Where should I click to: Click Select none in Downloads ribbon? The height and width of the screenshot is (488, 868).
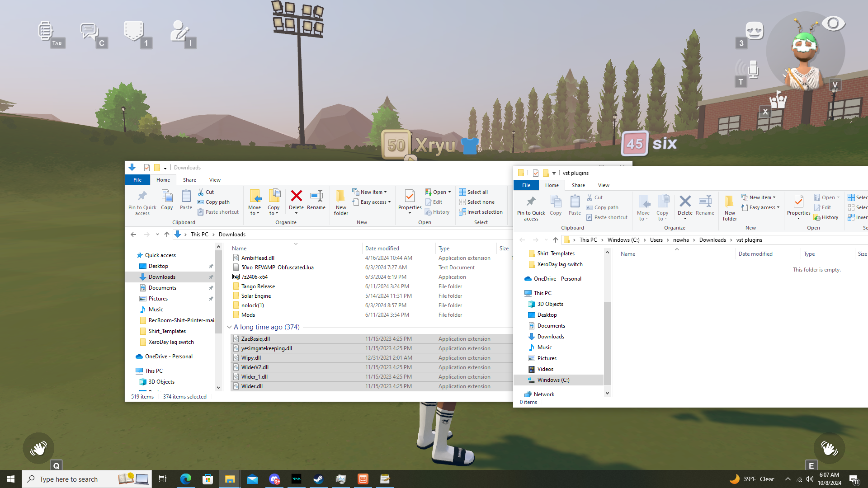pos(481,202)
